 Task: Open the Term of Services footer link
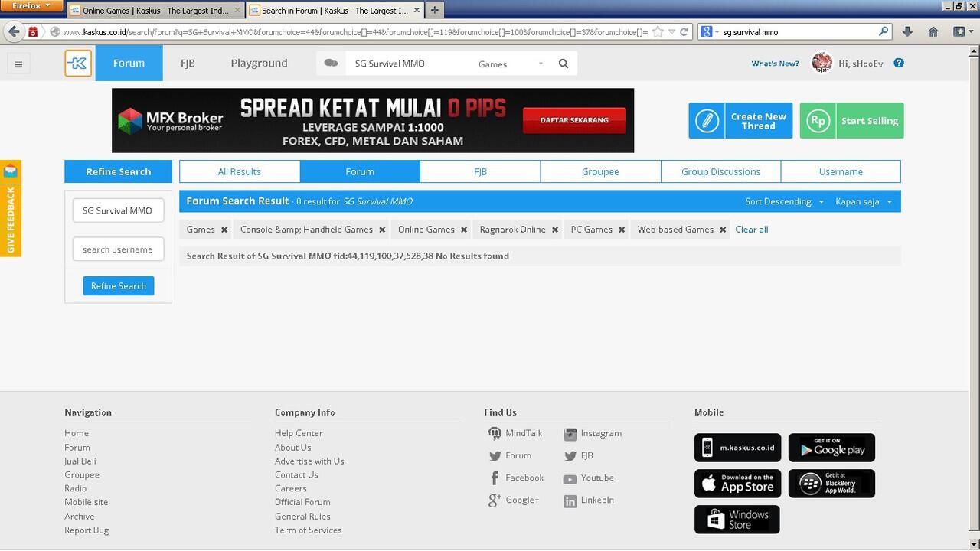click(309, 530)
